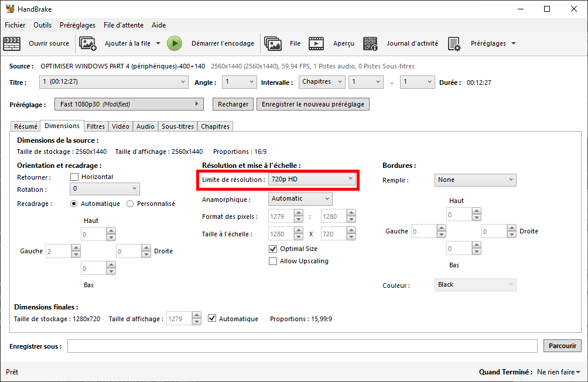Decrease Format des pixels 1280 stepper
This screenshot has width=588, height=382.
point(351,219)
